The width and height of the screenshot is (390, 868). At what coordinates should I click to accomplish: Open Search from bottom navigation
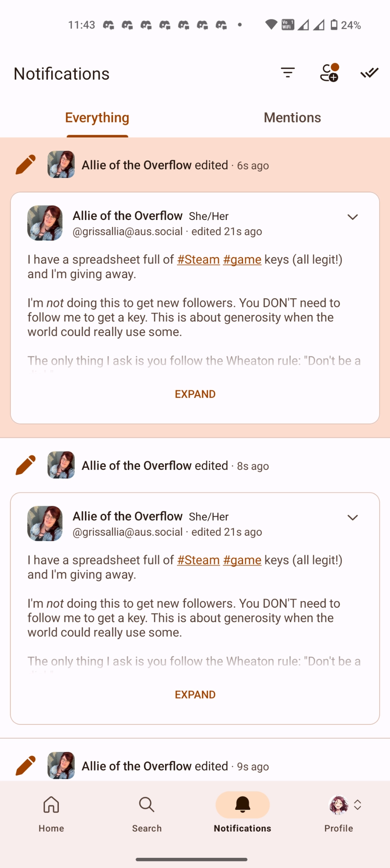147,804
